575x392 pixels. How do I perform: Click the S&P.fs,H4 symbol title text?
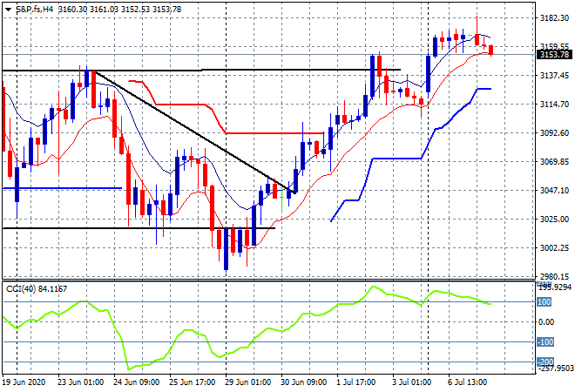click(x=35, y=10)
